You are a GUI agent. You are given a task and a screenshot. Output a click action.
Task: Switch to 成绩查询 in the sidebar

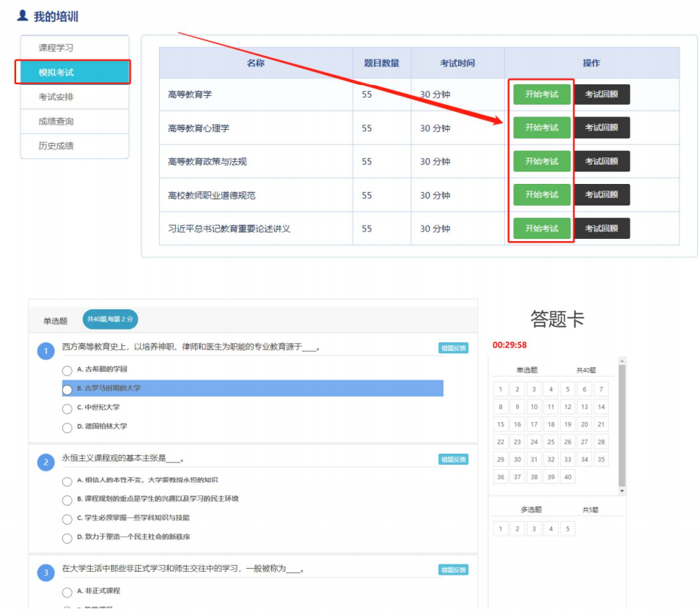(56, 121)
